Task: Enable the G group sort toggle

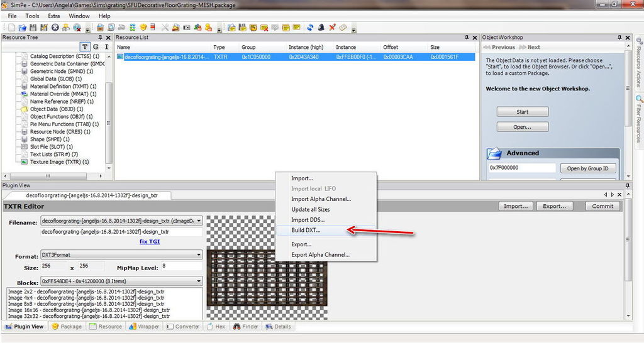Action: pyautogui.click(x=96, y=46)
